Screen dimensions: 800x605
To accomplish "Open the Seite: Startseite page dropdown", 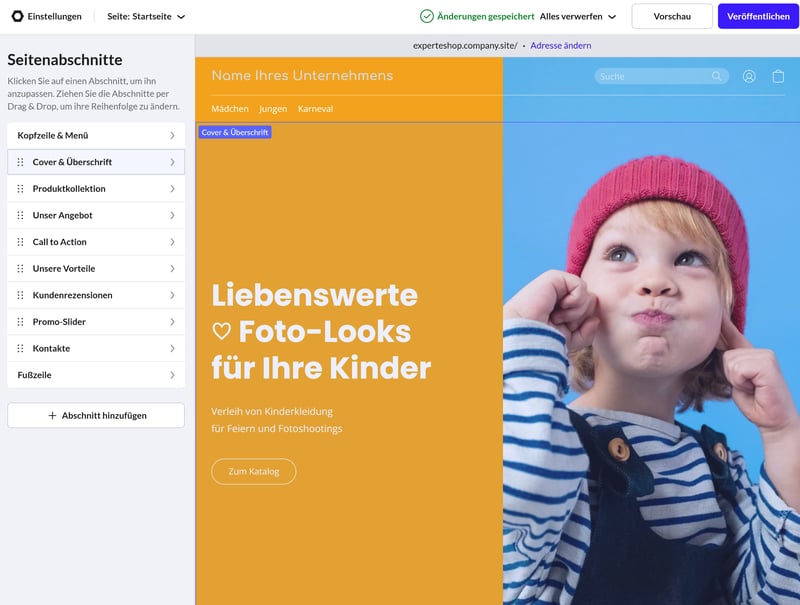I will pos(146,16).
